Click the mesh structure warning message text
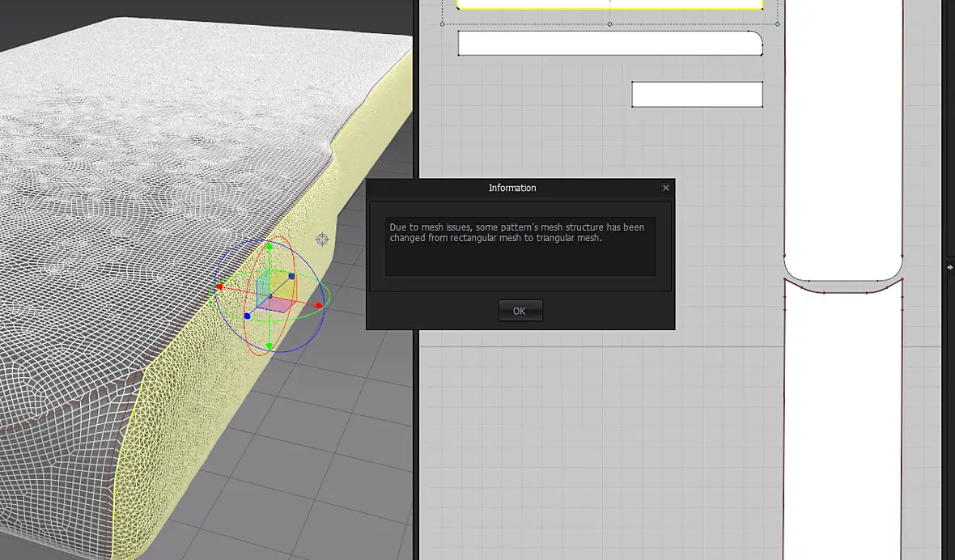The height and width of the screenshot is (560, 955). tap(516, 232)
